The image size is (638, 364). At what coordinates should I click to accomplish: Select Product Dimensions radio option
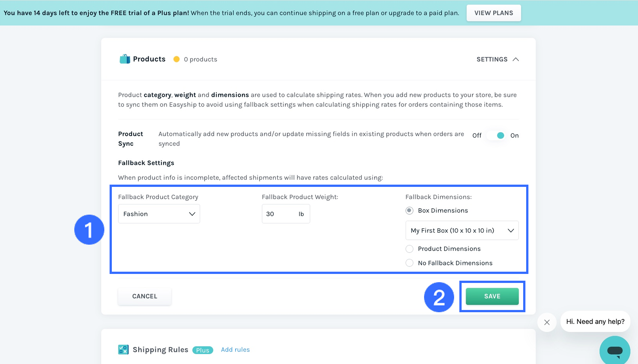[409, 249]
